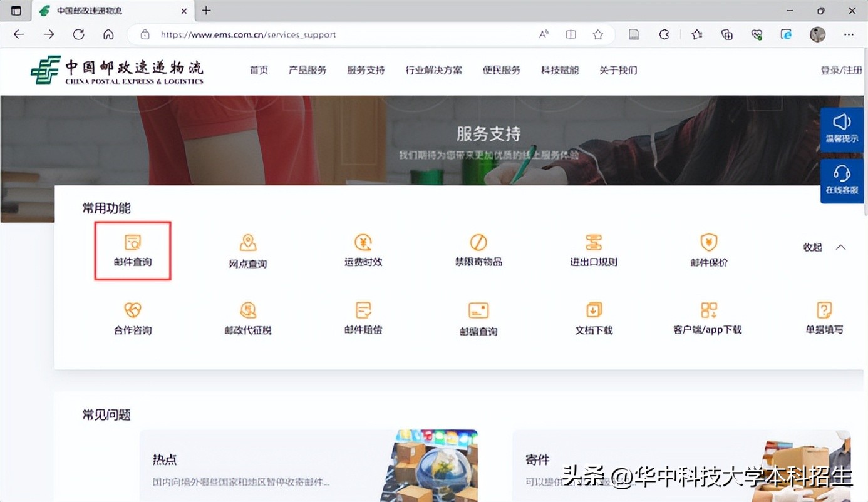Open the tab actions menu icon
Viewport: 868px width, 502px height.
coord(16,11)
